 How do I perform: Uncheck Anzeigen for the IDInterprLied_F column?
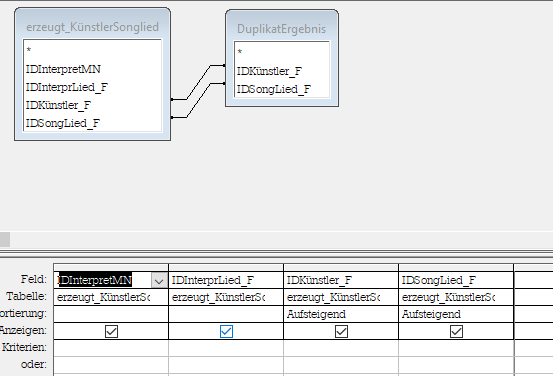(226, 332)
